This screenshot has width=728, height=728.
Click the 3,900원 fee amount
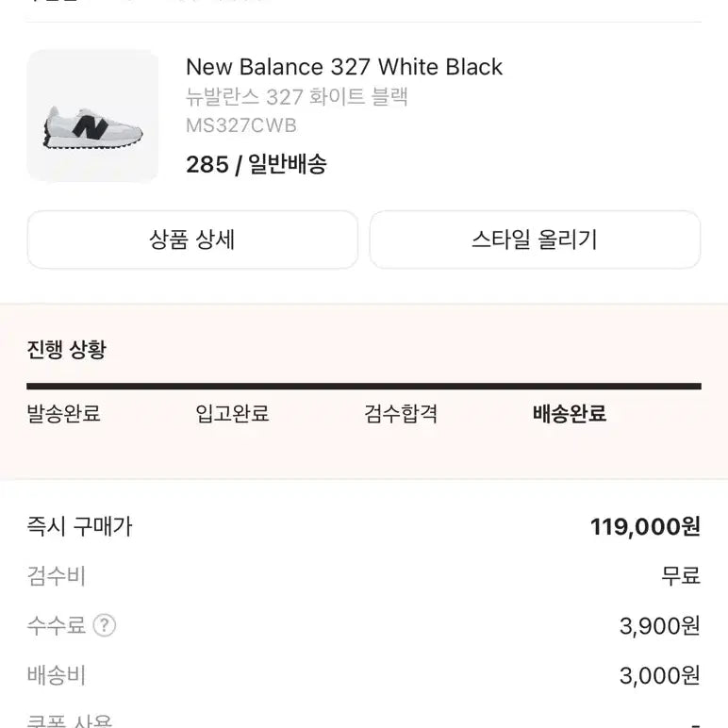pyautogui.click(x=660, y=625)
